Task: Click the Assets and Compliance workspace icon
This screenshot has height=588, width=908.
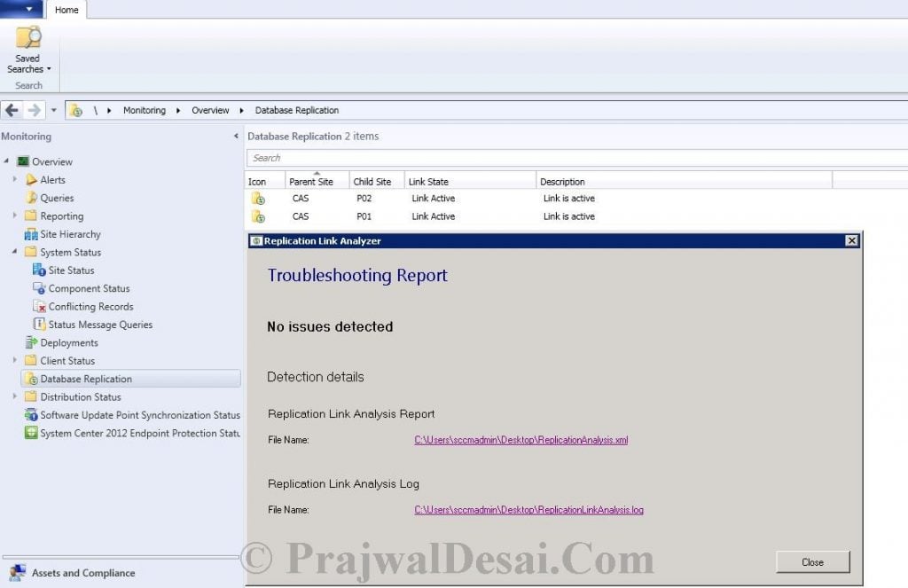Action: pos(18,572)
